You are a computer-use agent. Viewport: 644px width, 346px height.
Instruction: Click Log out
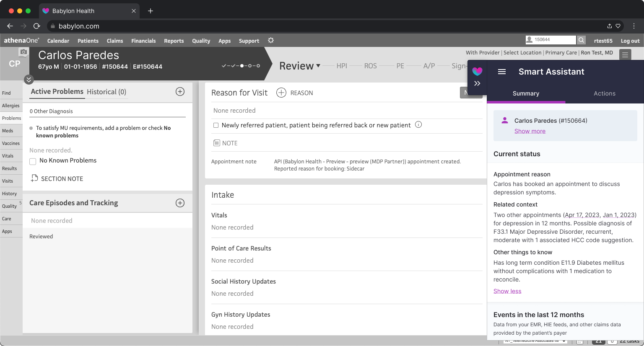click(630, 41)
